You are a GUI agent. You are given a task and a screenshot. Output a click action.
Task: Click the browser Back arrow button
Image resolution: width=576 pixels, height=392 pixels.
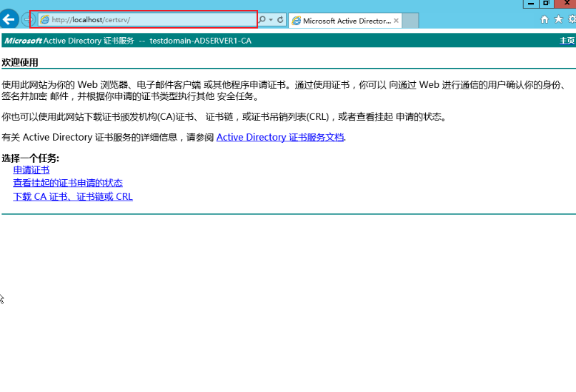[9, 19]
